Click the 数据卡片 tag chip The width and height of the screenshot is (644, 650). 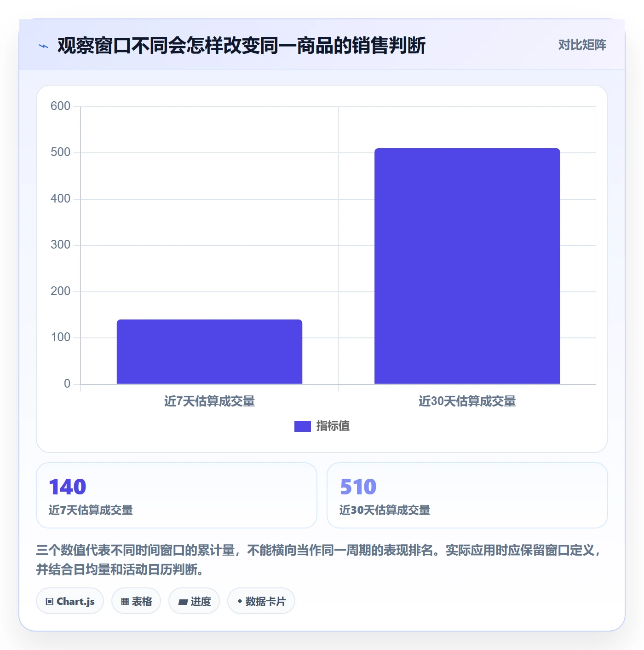pos(261,601)
